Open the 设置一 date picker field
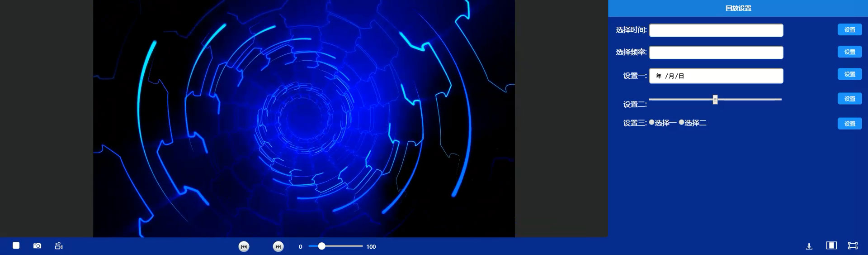The width and height of the screenshot is (868, 255). (716, 76)
